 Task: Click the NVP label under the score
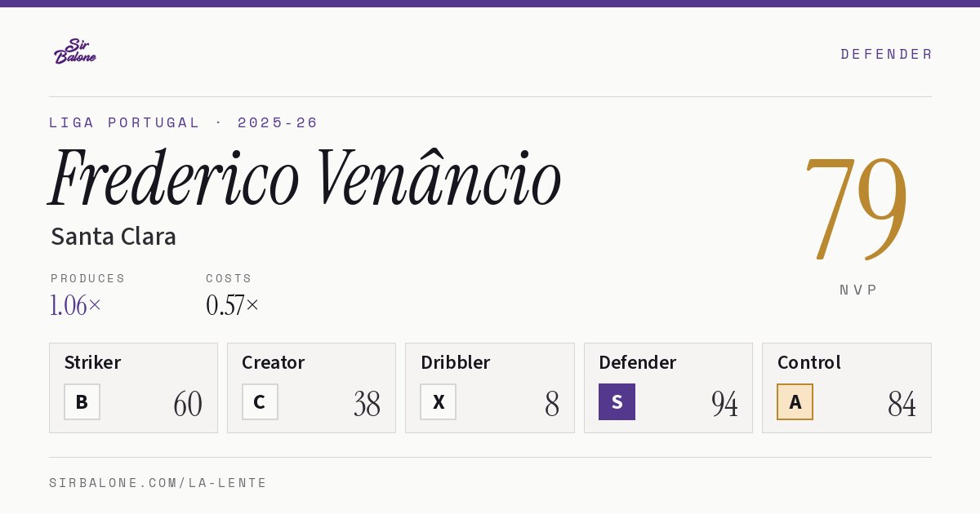pos(858,290)
